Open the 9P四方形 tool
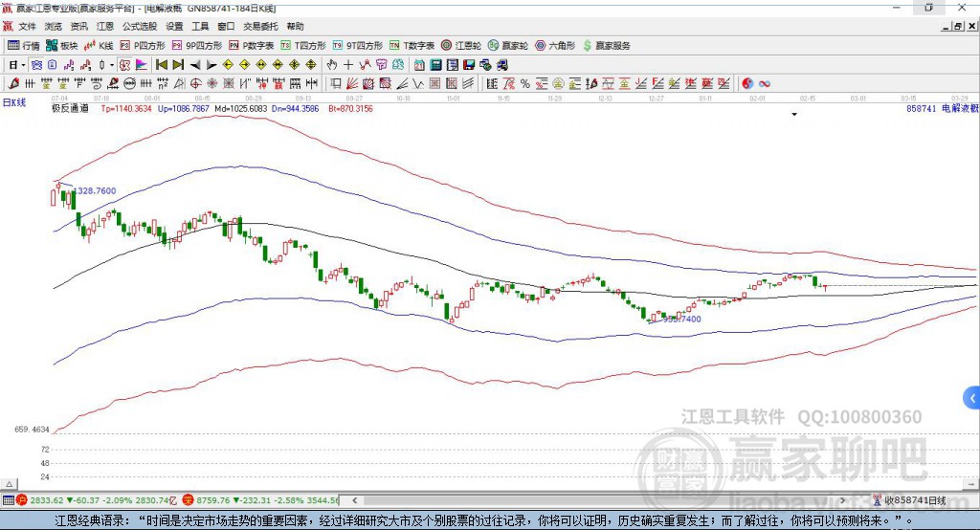The image size is (980, 530). (196, 46)
